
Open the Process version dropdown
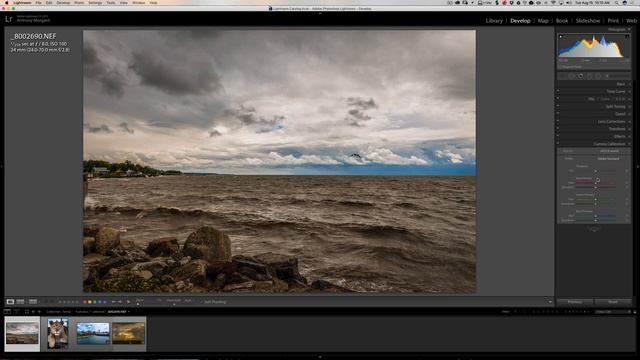(x=610, y=151)
